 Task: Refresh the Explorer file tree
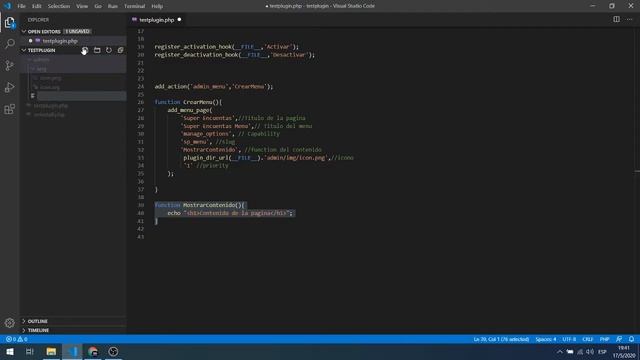tap(109, 50)
